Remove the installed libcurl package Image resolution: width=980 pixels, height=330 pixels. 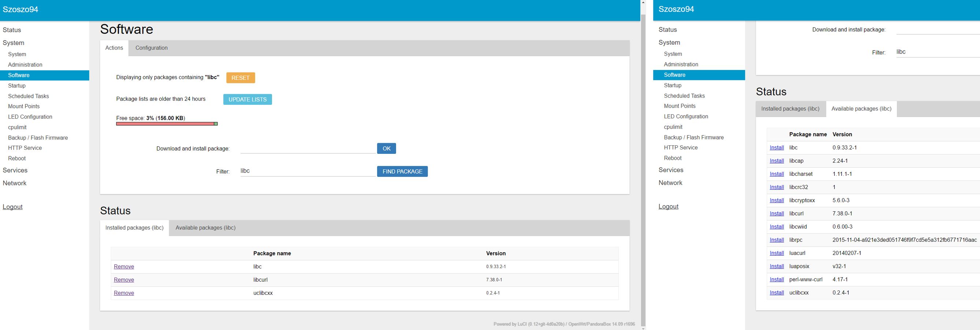[124, 280]
